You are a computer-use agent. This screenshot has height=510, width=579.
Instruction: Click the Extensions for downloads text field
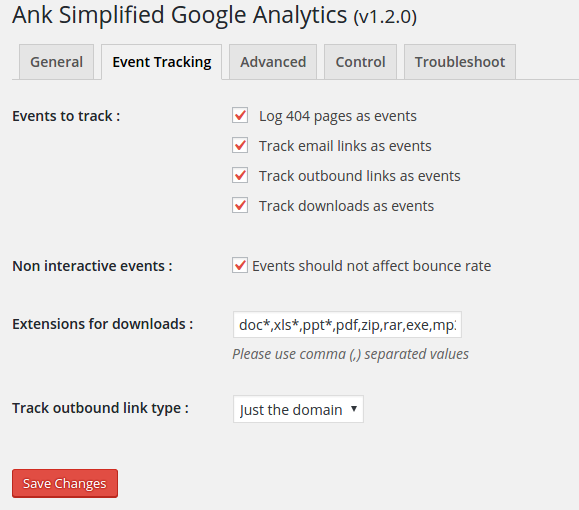347,325
